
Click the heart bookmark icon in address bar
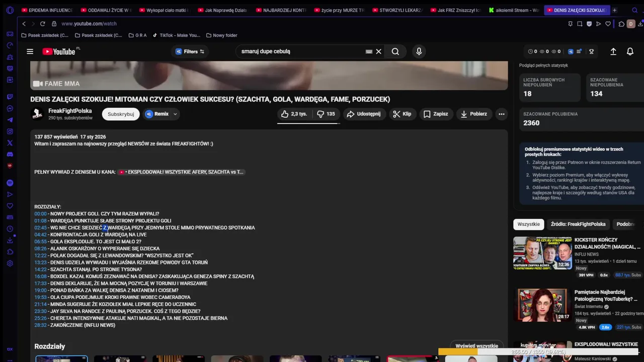click(608, 24)
